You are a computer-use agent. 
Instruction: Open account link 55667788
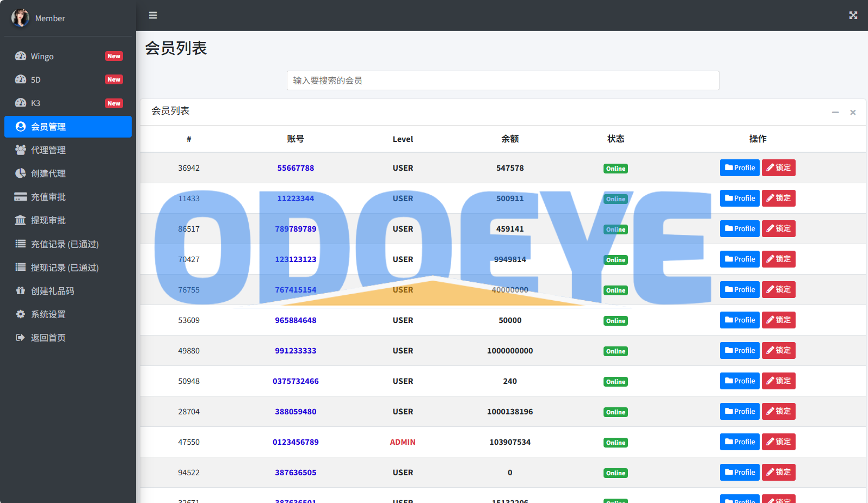(x=296, y=168)
